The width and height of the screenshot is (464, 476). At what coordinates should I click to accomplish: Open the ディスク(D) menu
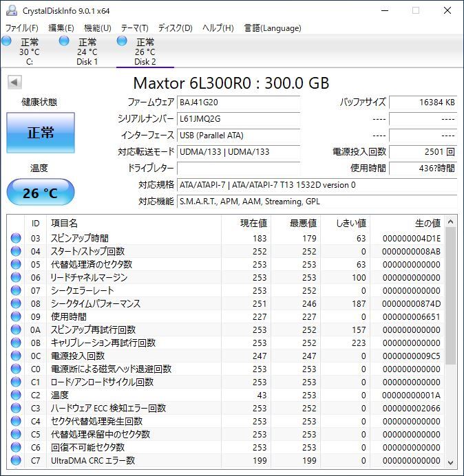pyautogui.click(x=175, y=28)
